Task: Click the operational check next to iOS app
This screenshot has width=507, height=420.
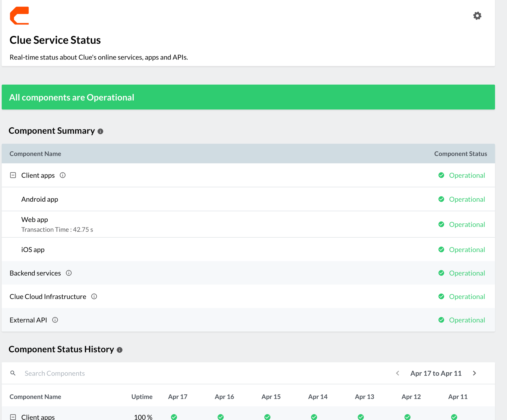Action: click(x=441, y=250)
